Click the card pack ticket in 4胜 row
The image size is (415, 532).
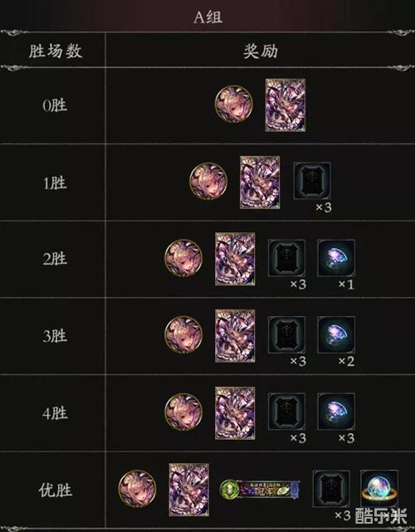point(286,412)
